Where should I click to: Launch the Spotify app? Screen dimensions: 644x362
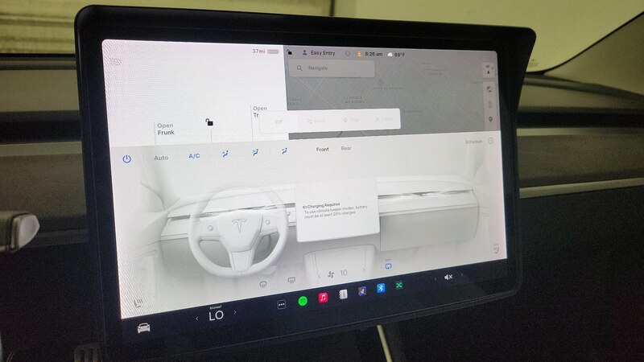[303, 301]
